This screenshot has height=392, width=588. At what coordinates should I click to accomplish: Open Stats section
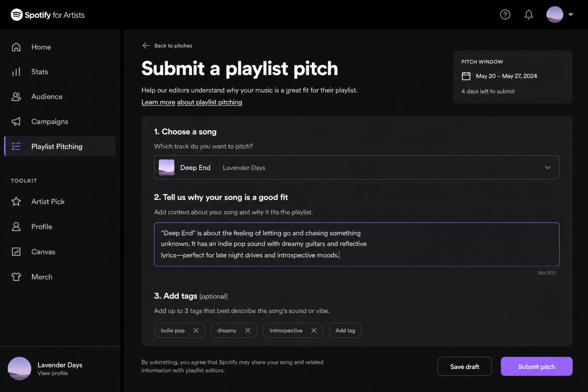click(x=39, y=72)
